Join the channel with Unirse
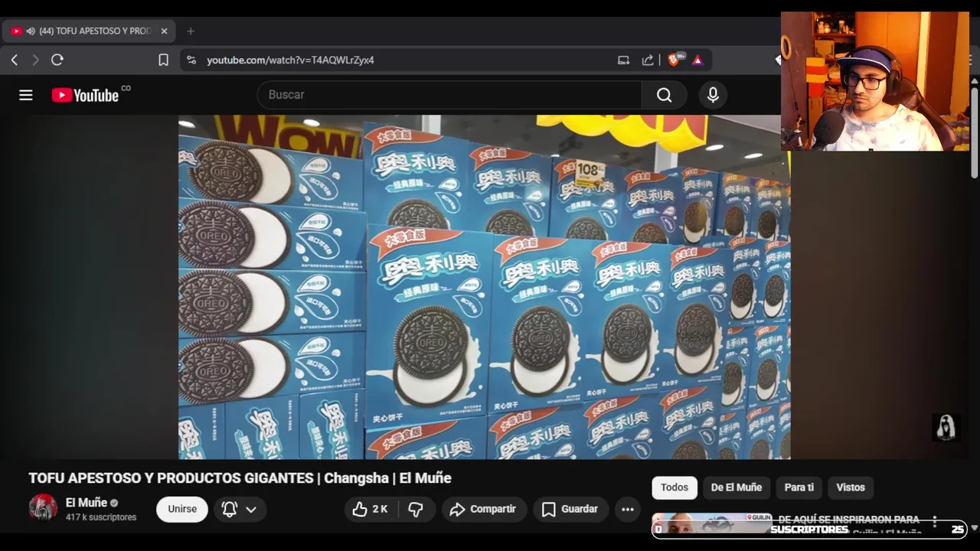Screen dimensions: 980x551 point(182,509)
